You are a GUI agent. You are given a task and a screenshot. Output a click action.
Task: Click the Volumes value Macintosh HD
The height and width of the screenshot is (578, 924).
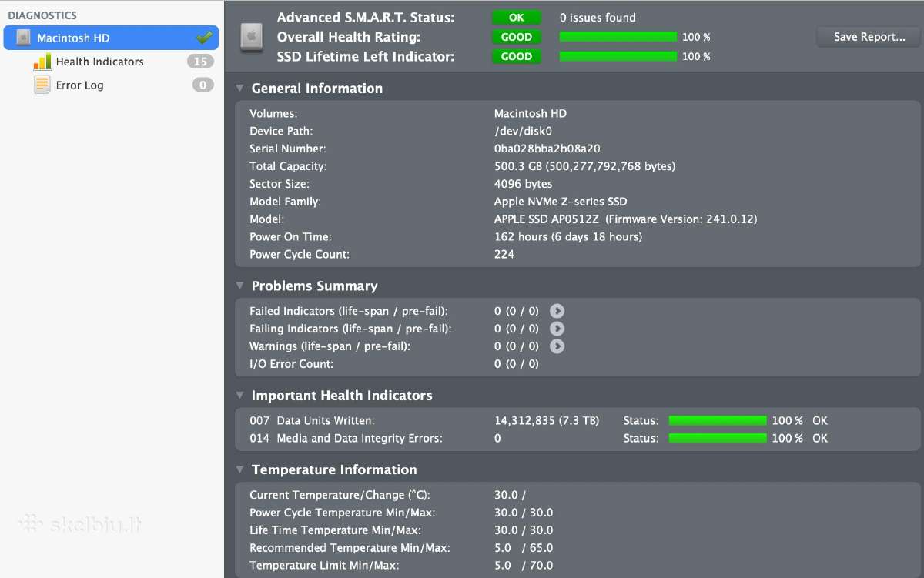531,113
